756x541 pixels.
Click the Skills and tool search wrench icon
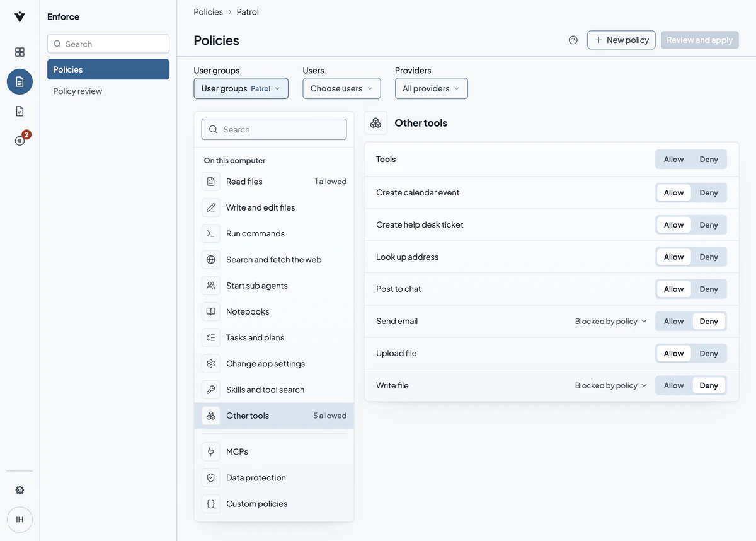211,390
